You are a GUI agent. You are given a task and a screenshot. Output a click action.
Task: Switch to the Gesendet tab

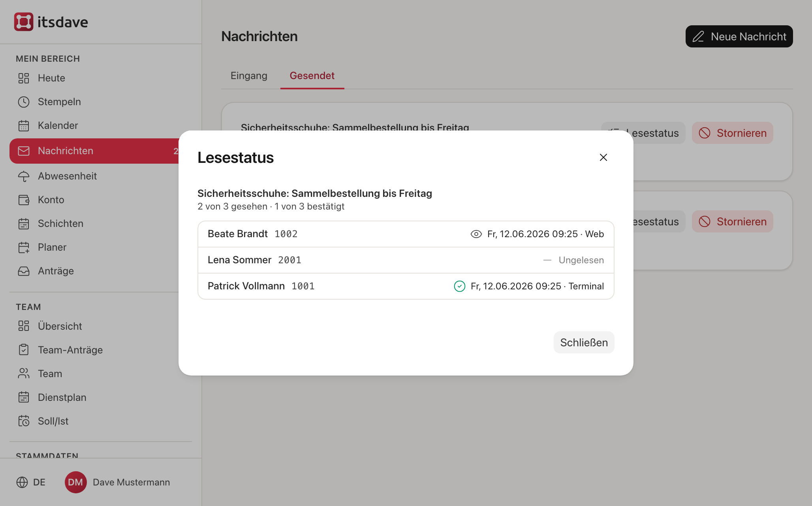tap(312, 76)
